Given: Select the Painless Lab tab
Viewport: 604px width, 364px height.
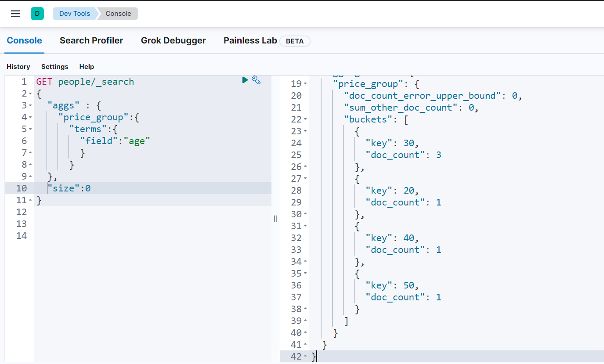Looking at the screenshot, I should point(250,40).
